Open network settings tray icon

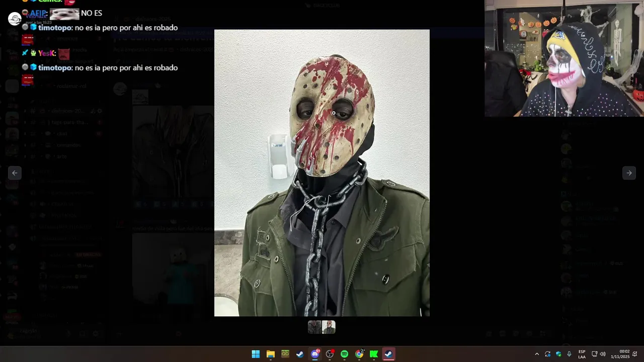[x=594, y=354]
